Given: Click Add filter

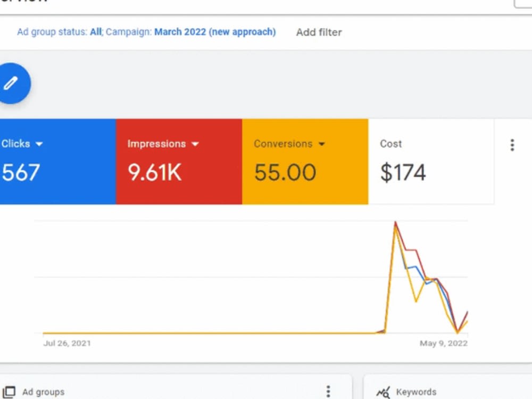Looking at the screenshot, I should pos(319,32).
